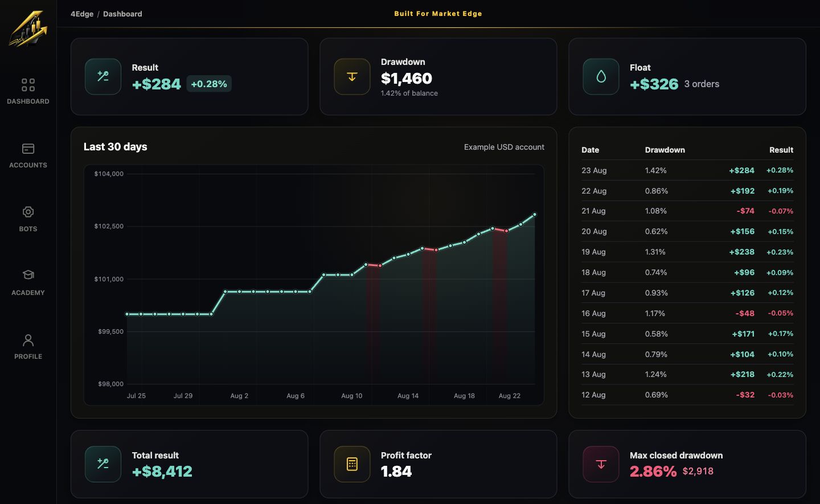Click the Total result card icon
The image size is (820, 504).
(103, 464)
